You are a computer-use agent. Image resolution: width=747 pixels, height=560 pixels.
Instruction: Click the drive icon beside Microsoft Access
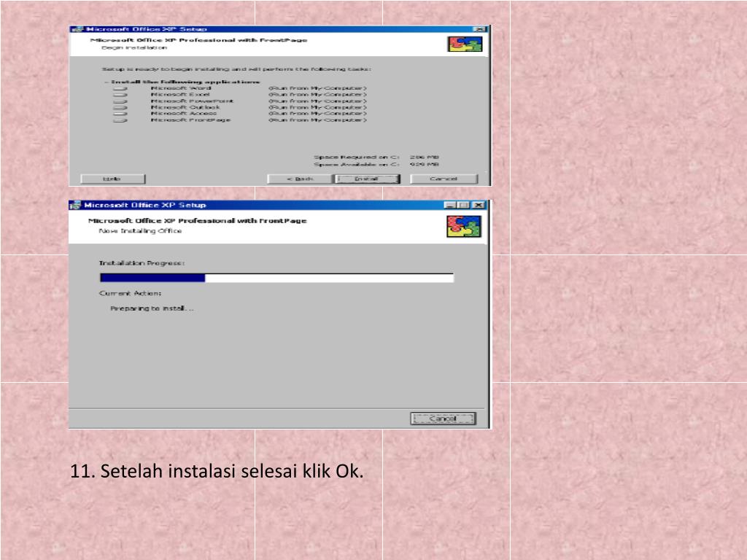(x=120, y=114)
